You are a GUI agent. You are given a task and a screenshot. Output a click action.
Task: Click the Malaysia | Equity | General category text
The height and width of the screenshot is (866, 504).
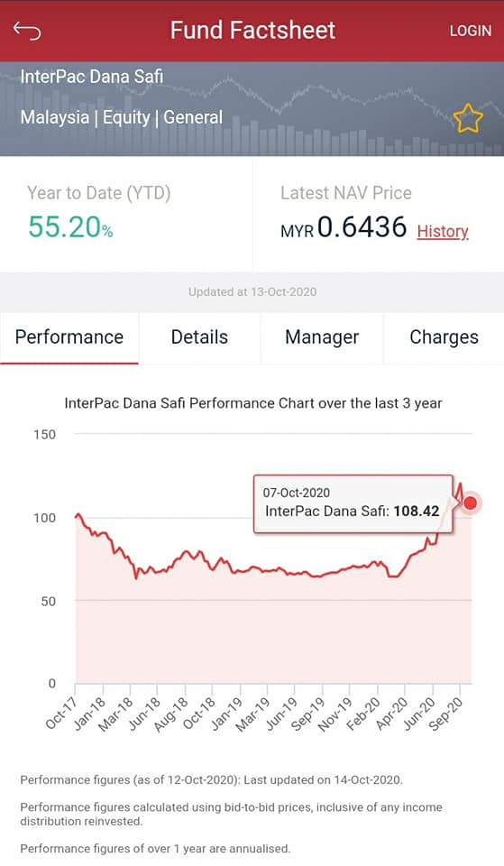click(122, 117)
